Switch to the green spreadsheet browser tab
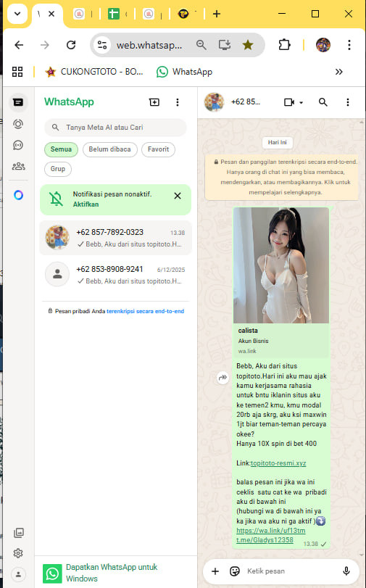This screenshot has width=366, height=588. [113, 14]
